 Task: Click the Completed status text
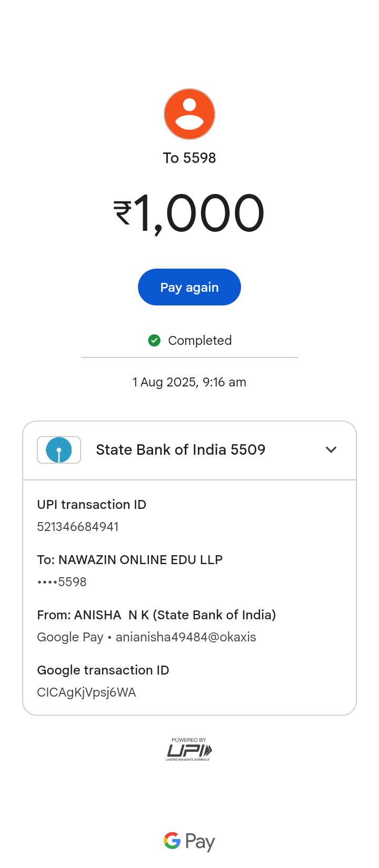point(200,341)
